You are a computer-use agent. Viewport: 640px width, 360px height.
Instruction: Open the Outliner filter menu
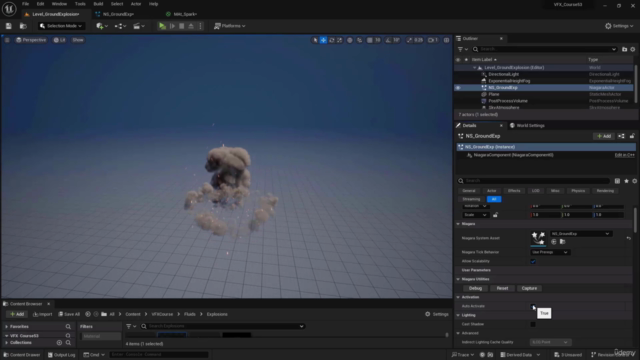coord(462,49)
